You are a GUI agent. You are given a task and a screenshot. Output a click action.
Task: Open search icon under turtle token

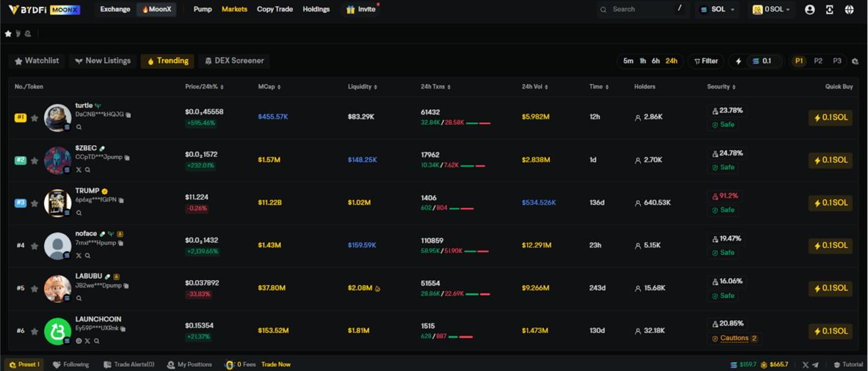[79, 127]
